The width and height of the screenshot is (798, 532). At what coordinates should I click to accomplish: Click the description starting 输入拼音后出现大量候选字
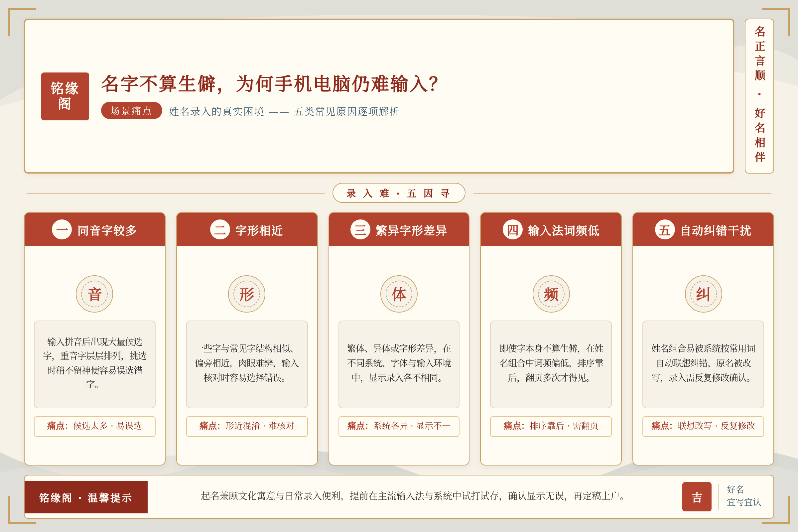pos(95,363)
